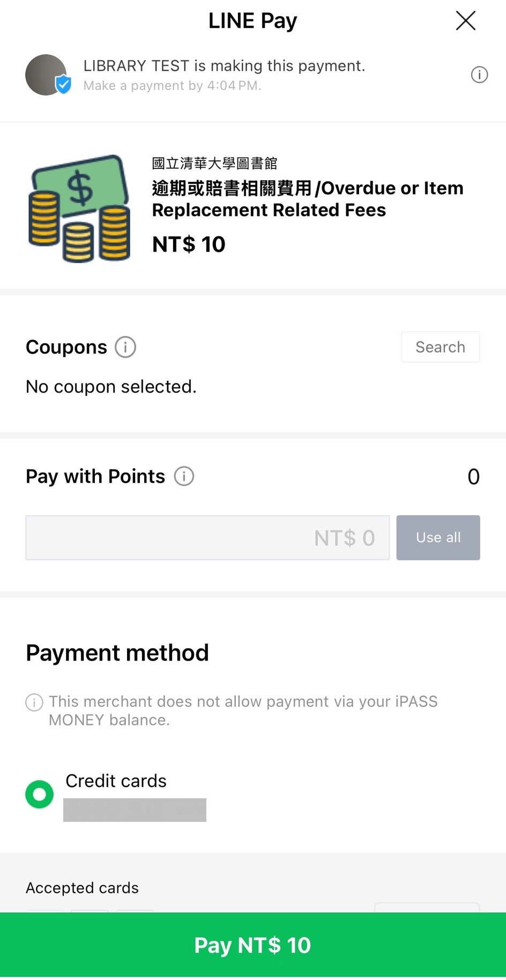Tap the Payment method heading

(117, 653)
